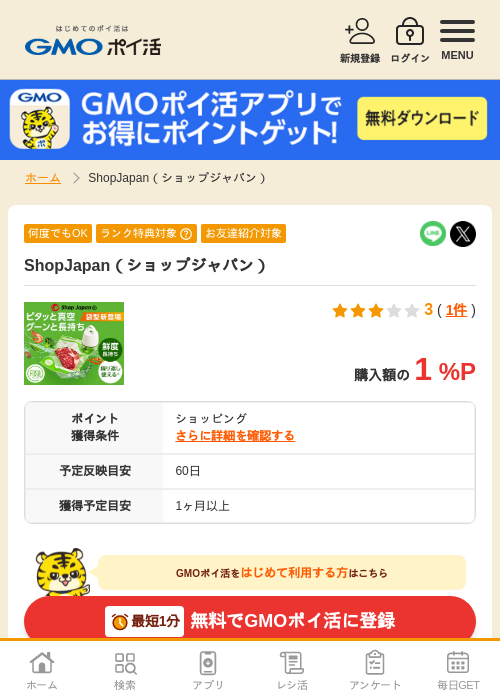Tap the login (ログイン) lock icon
Image resolution: width=500 pixels, height=700 pixels.
point(410,40)
